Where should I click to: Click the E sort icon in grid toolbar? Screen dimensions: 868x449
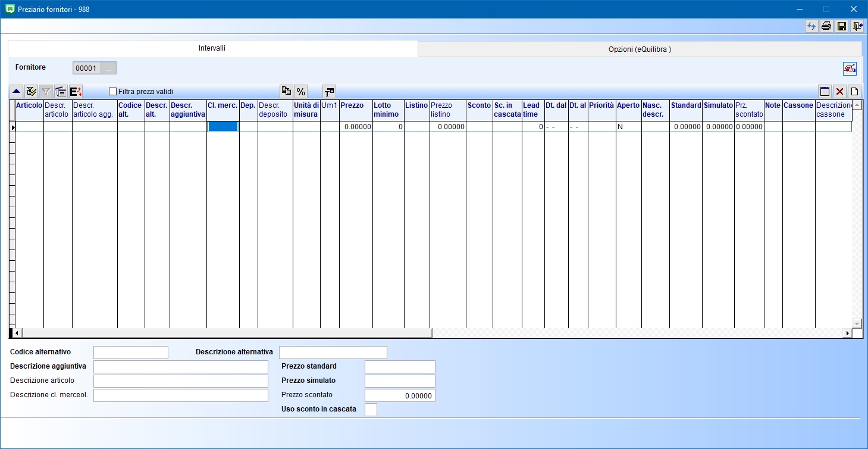[76, 92]
